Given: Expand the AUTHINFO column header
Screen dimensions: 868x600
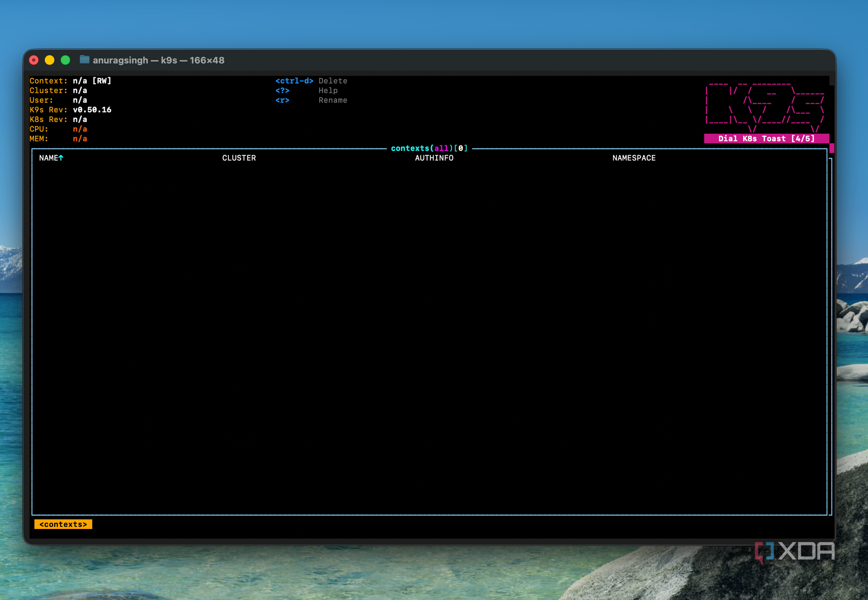Looking at the screenshot, I should coord(434,158).
